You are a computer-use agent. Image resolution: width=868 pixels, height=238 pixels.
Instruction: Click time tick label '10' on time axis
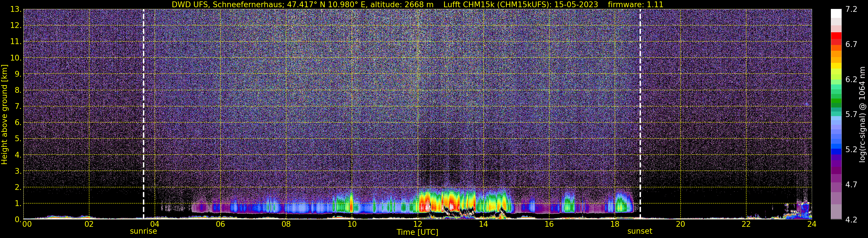click(352, 224)
